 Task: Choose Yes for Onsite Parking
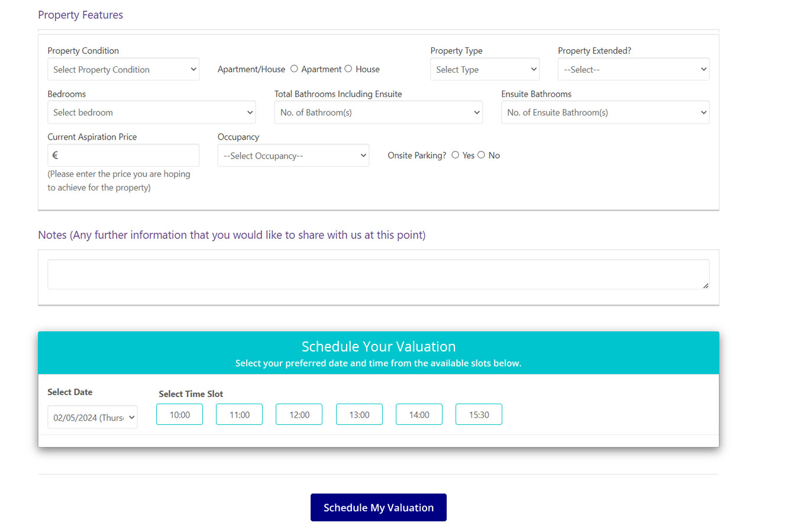(x=456, y=155)
